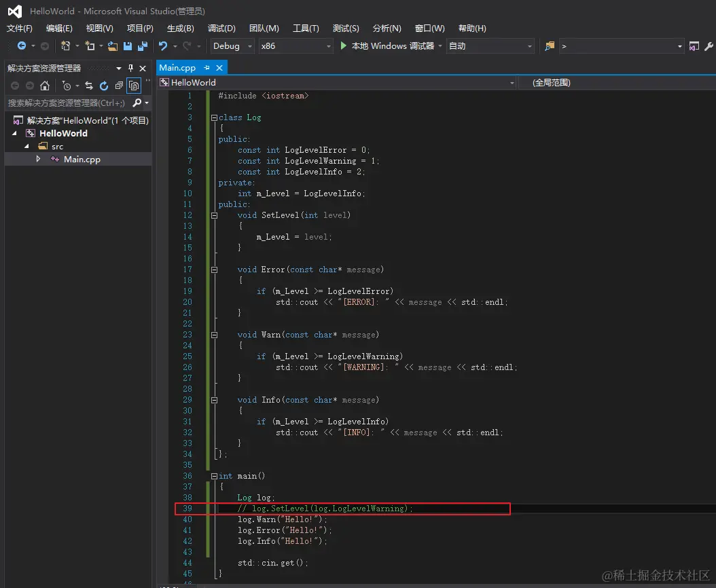The width and height of the screenshot is (716, 588).
Task: Toggle pin on the Main.cpp tab
Action: (x=207, y=68)
